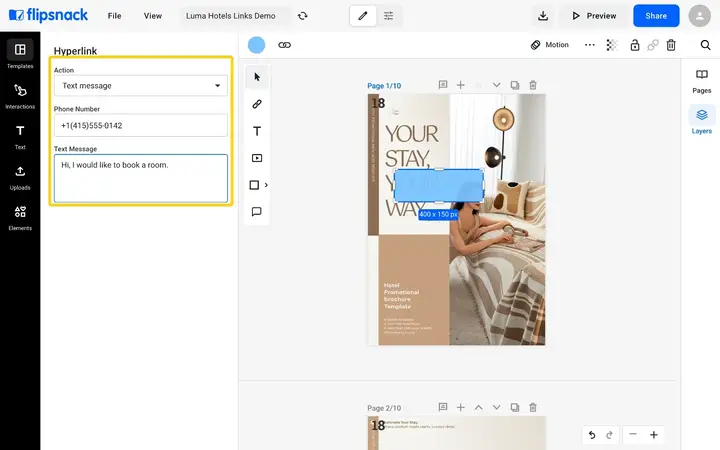Open the more options ellipsis menu
This screenshot has height=450, width=720.
point(590,45)
